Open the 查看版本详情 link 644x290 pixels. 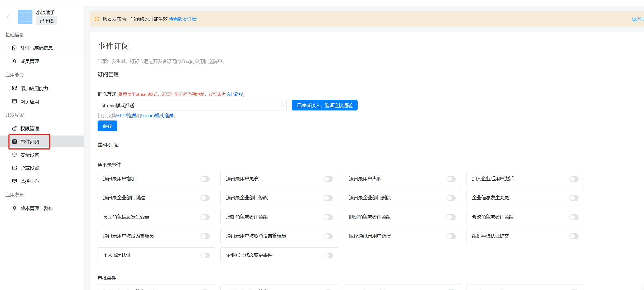[182, 19]
